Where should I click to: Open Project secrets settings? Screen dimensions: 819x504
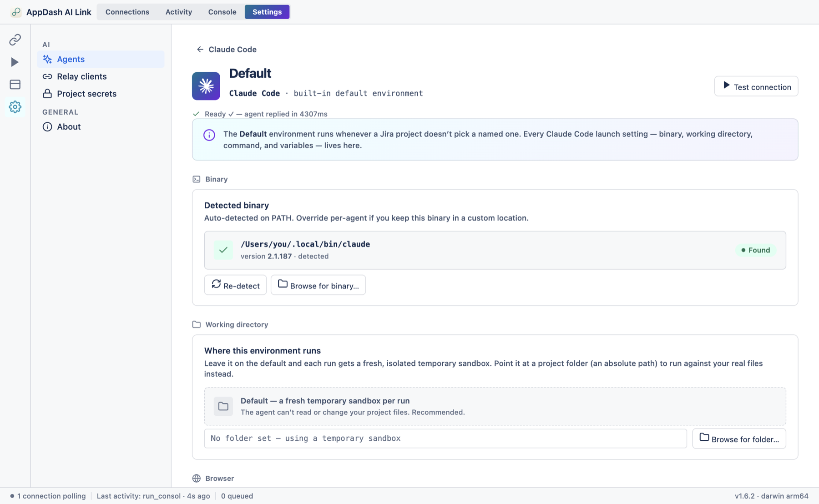(101, 94)
